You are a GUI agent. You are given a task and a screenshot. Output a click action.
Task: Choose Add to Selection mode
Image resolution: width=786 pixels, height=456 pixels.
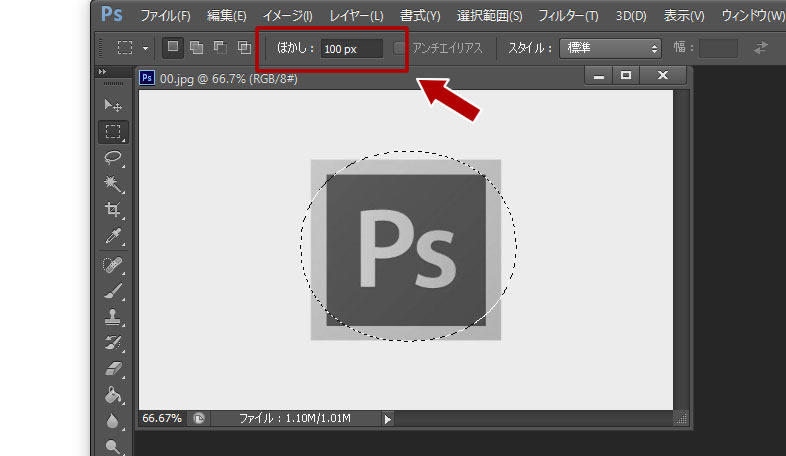pos(196,48)
